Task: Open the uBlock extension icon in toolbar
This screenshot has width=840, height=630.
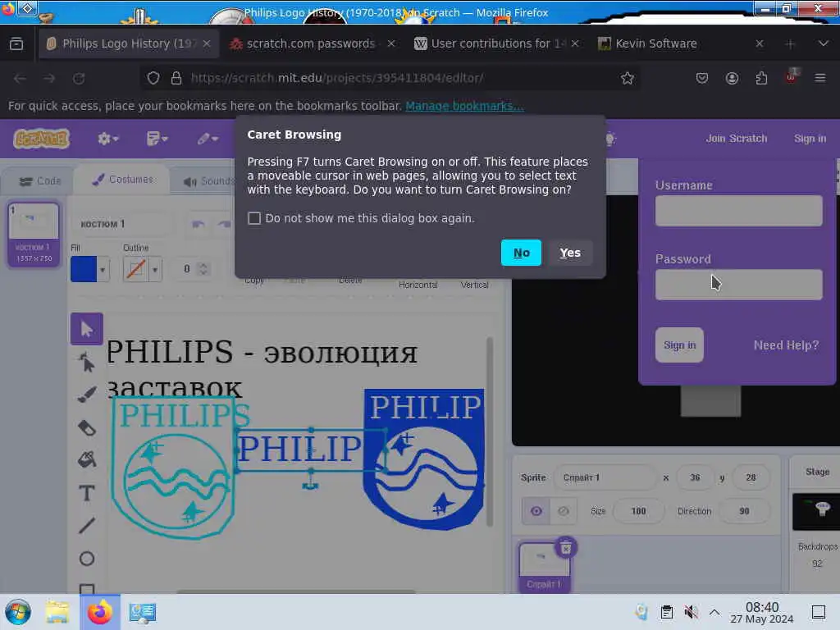Action: tap(792, 76)
